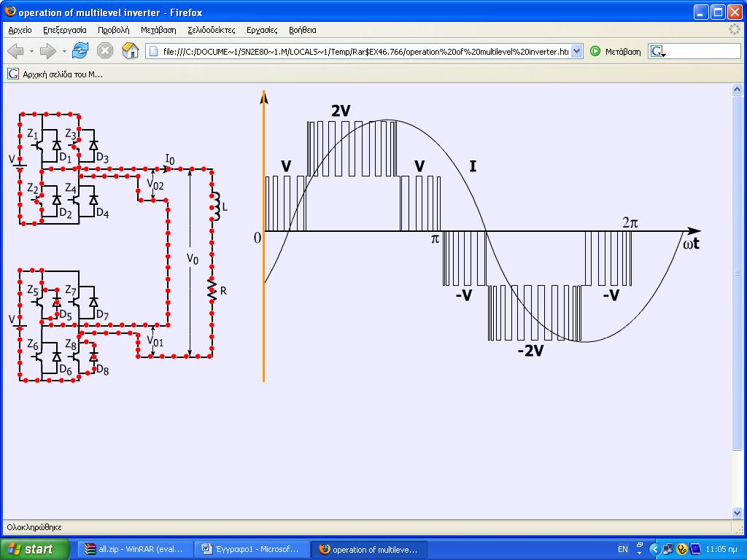Open the Google search engine selector

[x=658, y=52]
